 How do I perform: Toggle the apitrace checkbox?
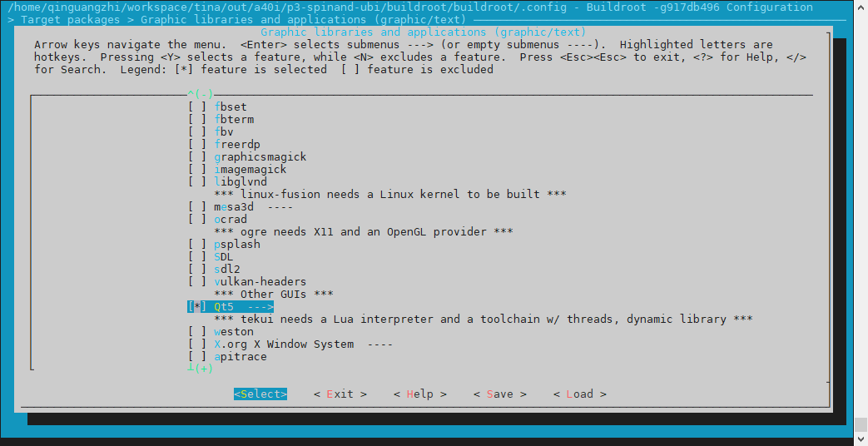point(197,357)
